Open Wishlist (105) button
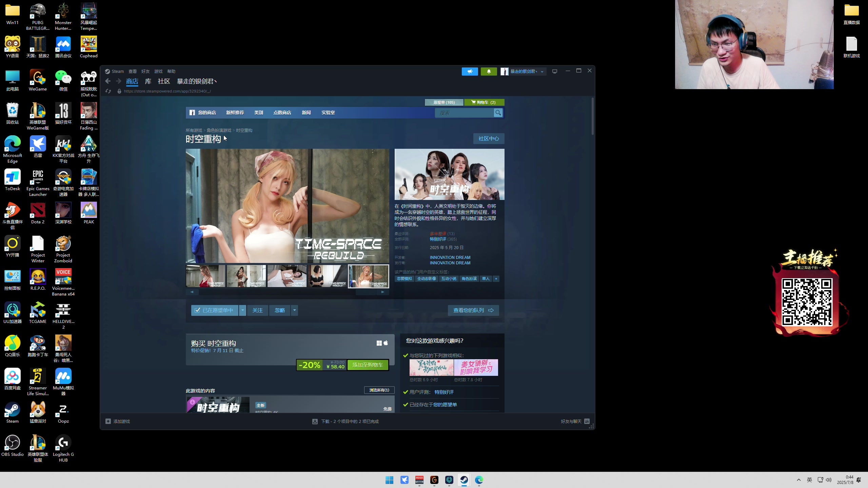Screen dimensions: 868x488 [x=444, y=102]
